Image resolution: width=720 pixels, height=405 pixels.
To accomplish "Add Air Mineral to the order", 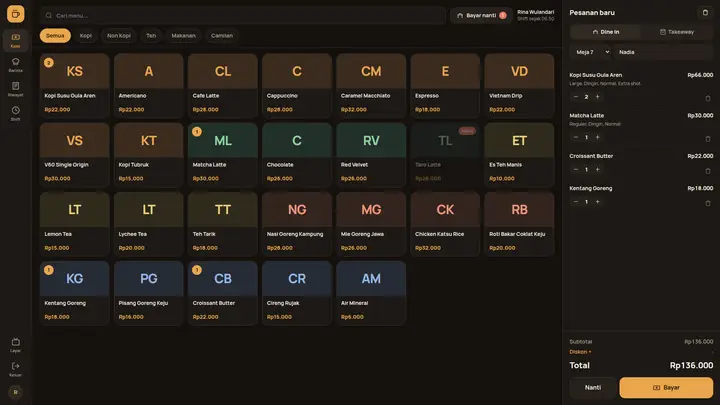I will (x=371, y=293).
